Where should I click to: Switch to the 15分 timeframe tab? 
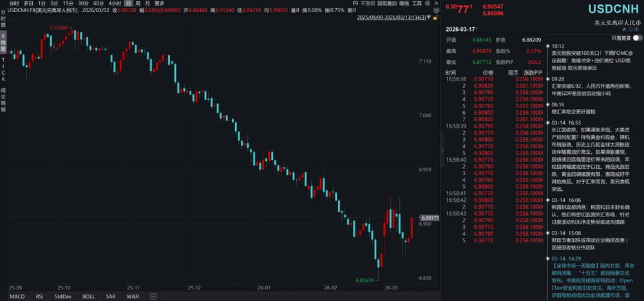tap(68, 3)
